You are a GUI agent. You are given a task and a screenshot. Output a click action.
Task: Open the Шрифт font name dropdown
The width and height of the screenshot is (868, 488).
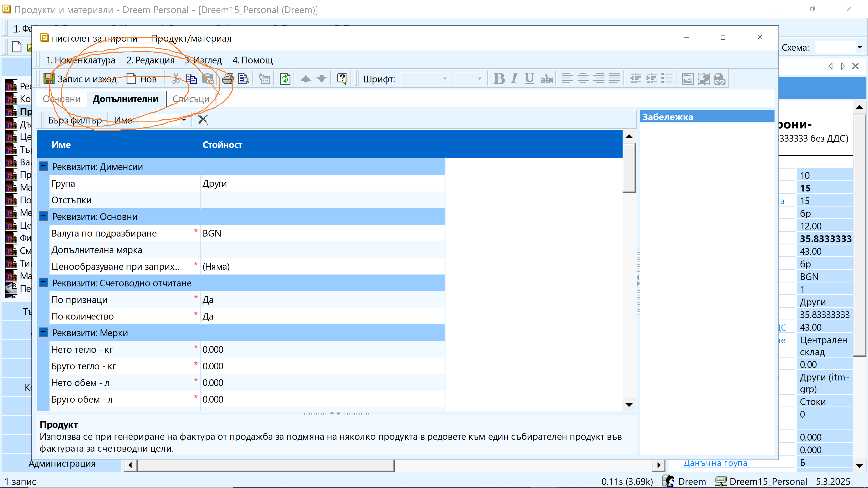(445, 79)
